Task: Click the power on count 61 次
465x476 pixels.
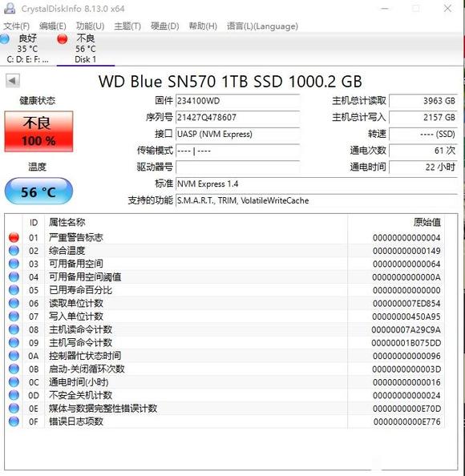Action: point(423,151)
